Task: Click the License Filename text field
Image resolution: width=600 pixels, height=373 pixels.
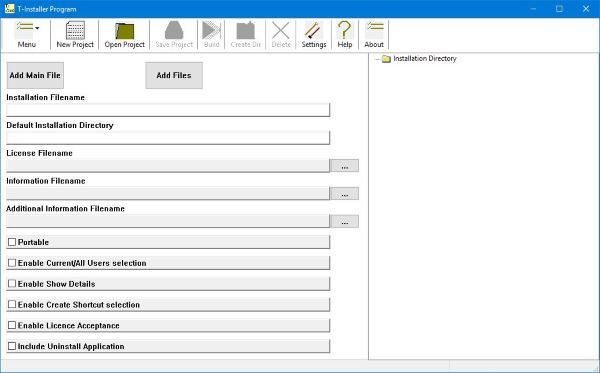Action: pos(168,166)
